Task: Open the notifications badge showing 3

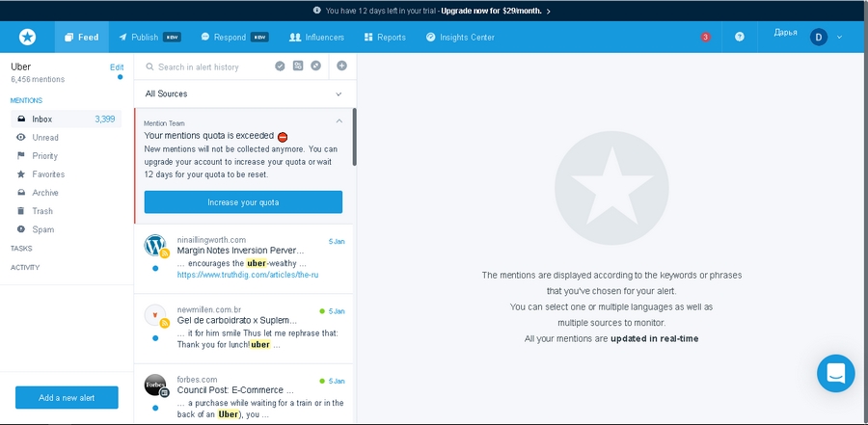Action: point(705,37)
